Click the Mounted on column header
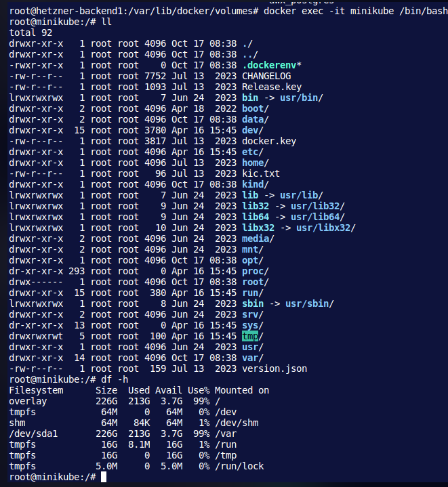Image resolution: width=448 pixels, height=487 pixels. click(x=242, y=390)
